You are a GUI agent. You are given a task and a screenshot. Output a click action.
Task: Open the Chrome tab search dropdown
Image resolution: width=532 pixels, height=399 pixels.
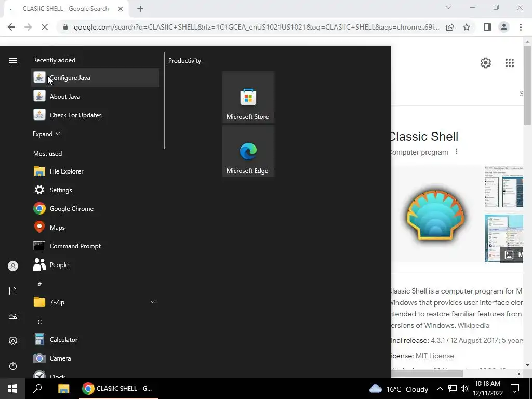pos(448,7)
